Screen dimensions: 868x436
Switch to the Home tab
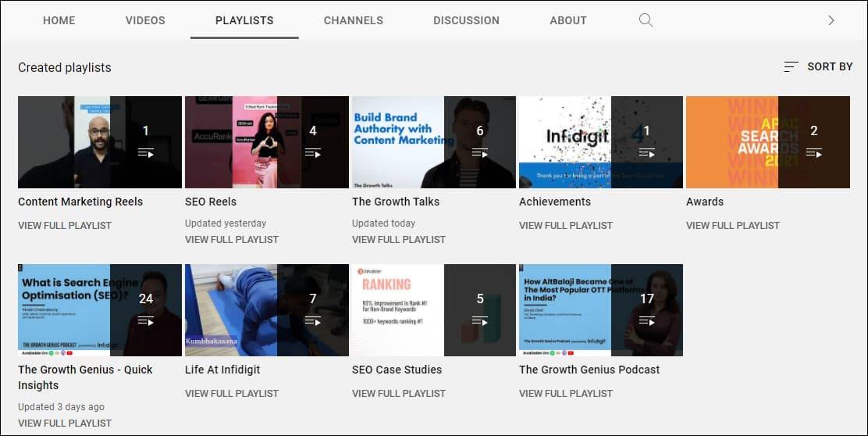click(x=59, y=20)
